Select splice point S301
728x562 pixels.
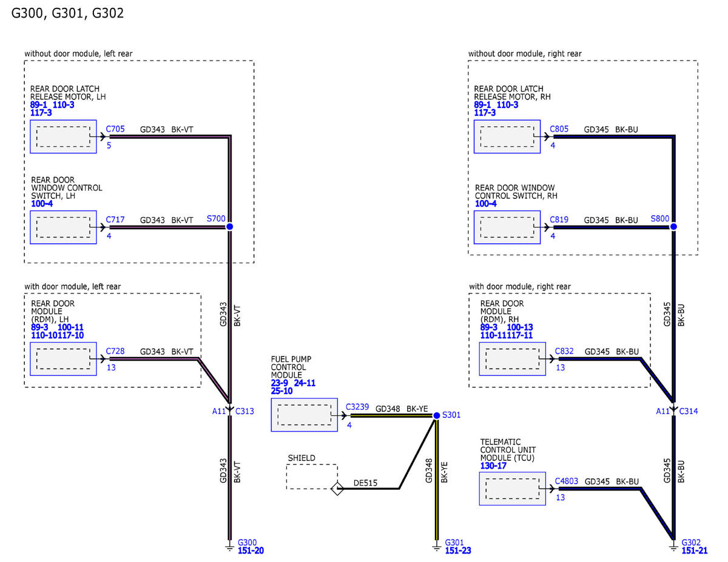(437, 416)
